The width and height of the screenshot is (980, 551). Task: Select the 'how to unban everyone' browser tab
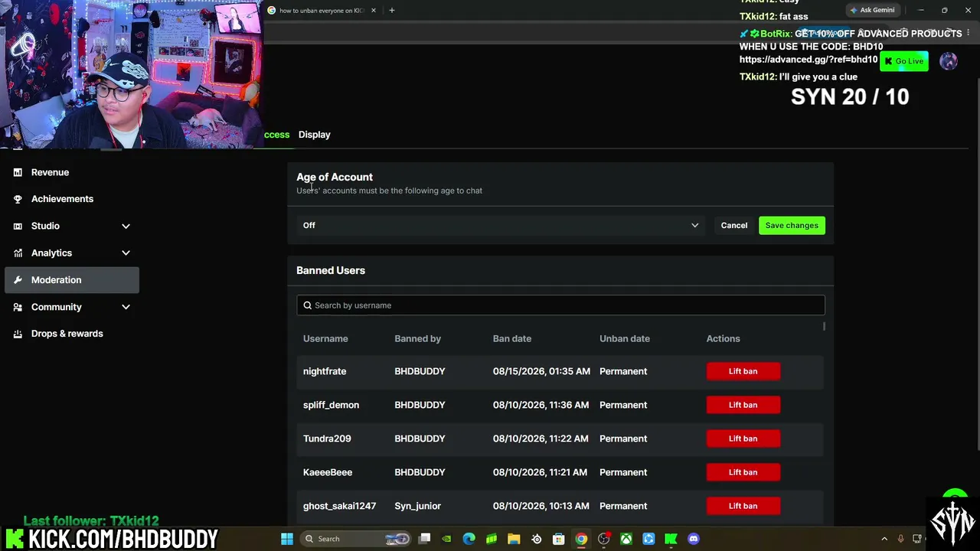pos(322,11)
